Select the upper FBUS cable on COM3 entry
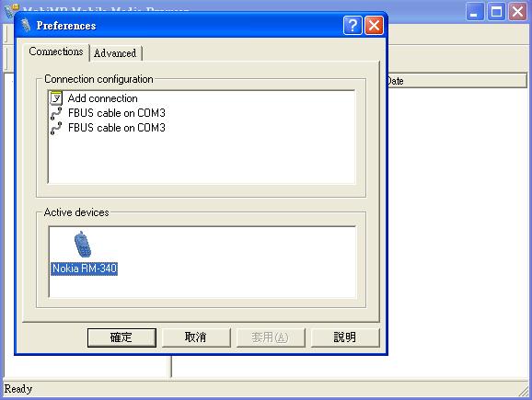This screenshot has width=532, height=400. 117,113
